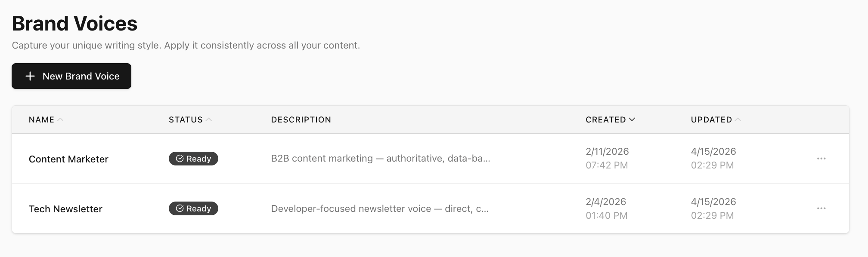Open the Content Marketer brand voice

(68, 159)
